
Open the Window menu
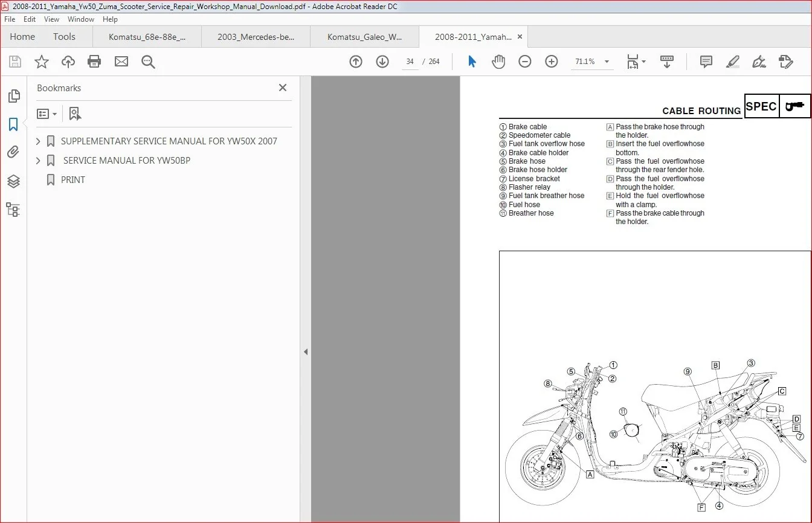[x=81, y=19]
